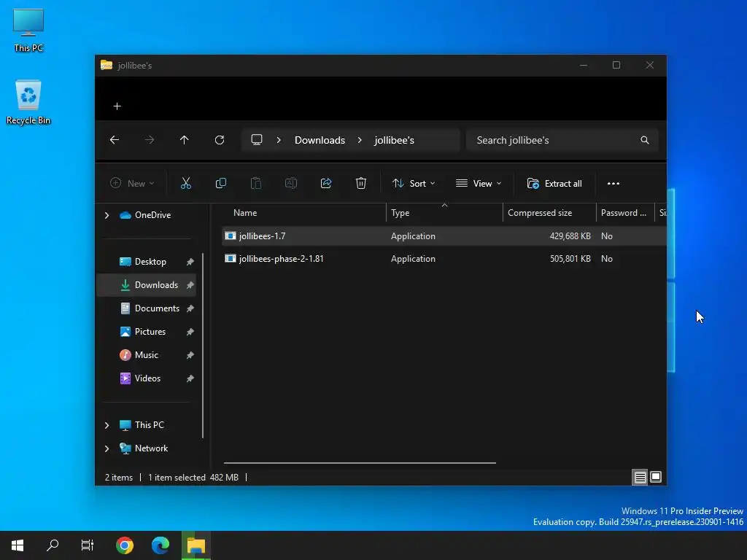Open Task View on the taskbar
Viewport: 747px width, 560px height.
[88, 545]
